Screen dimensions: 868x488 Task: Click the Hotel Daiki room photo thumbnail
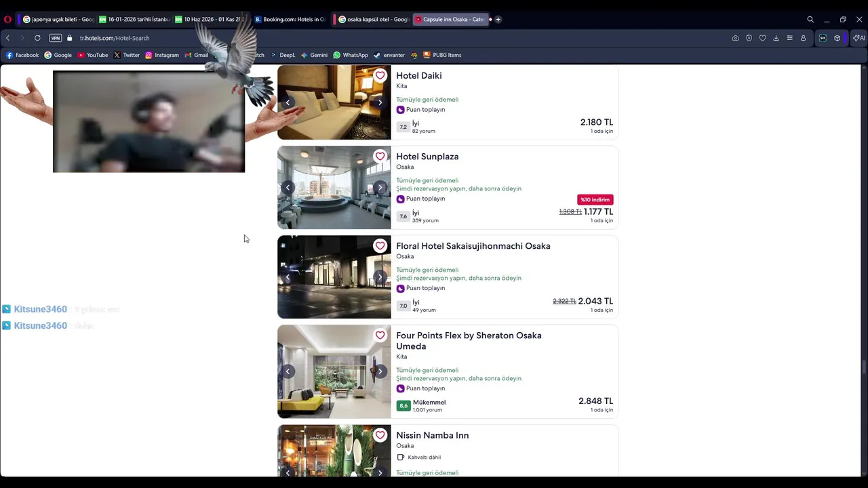point(334,102)
